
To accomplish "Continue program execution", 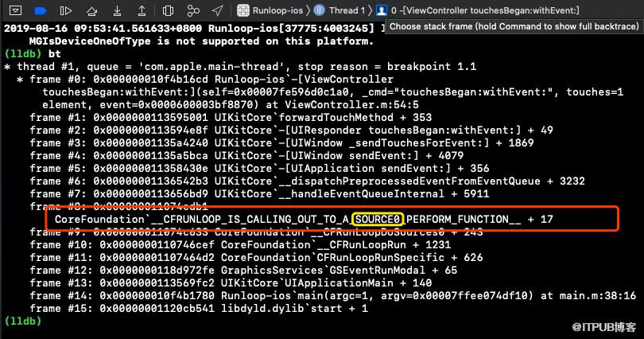I will 66,10.
